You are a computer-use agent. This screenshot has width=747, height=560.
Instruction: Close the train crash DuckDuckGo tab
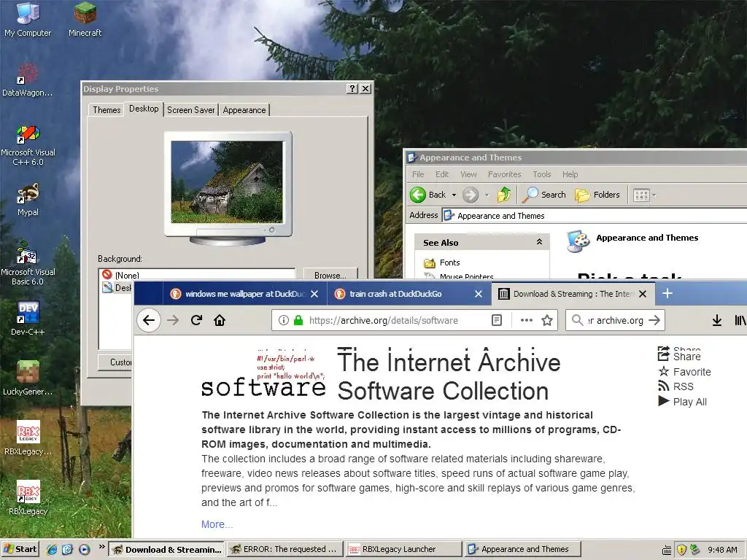(479, 294)
